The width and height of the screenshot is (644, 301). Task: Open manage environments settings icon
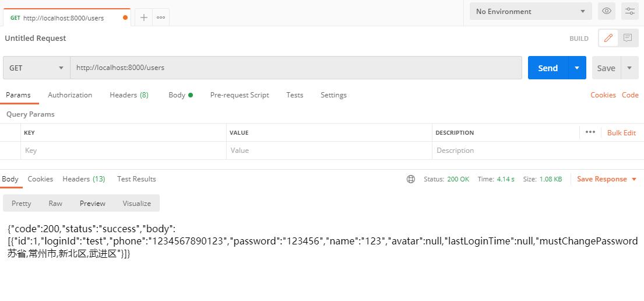click(x=630, y=11)
